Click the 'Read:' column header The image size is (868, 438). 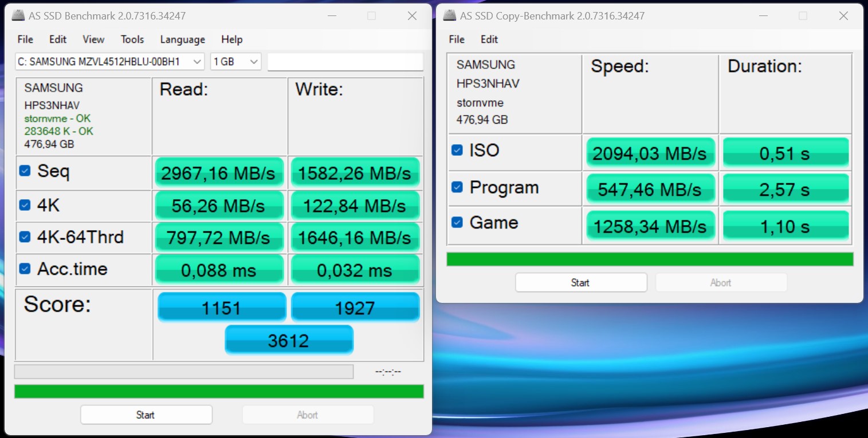(x=184, y=89)
